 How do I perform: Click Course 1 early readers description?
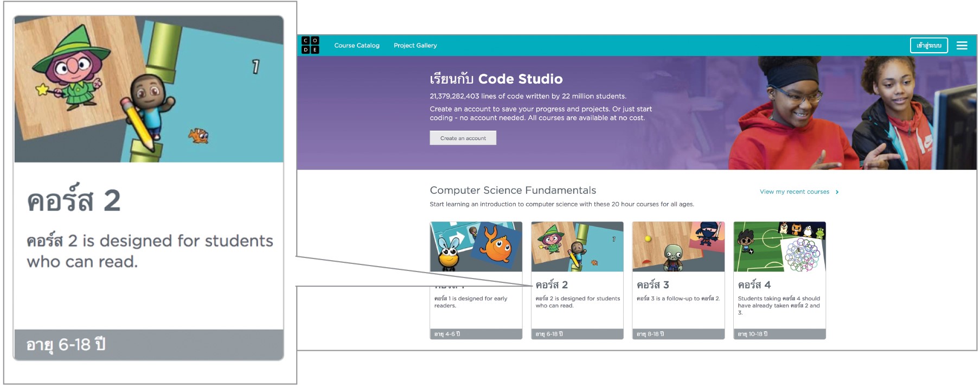point(471,302)
